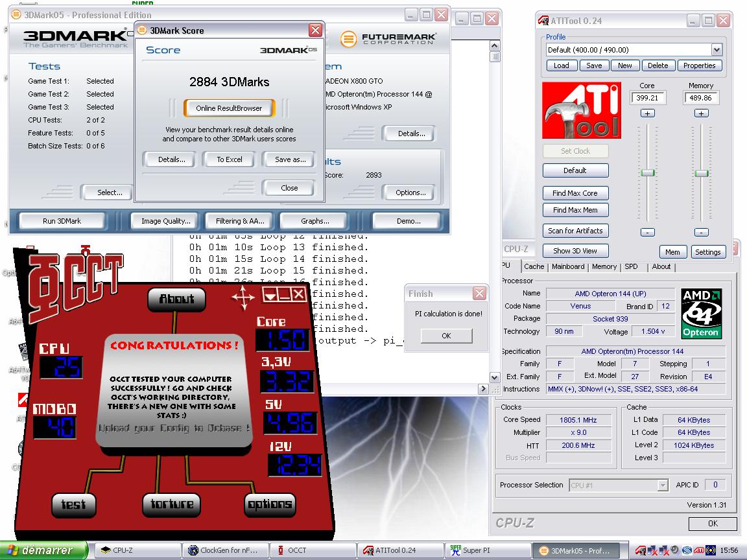This screenshot has width=747, height=560.
Task: Click Scan for Artifacts in ATITool
Action: (x=575, y=231)
